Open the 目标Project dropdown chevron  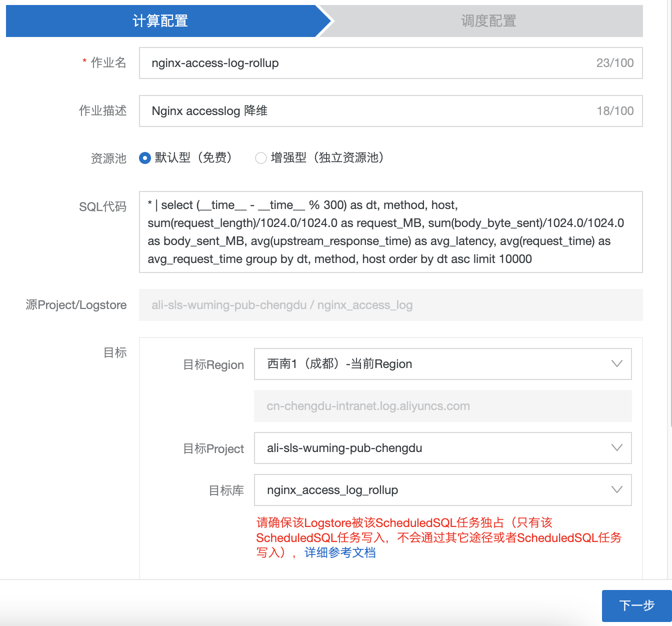[617, 448]
